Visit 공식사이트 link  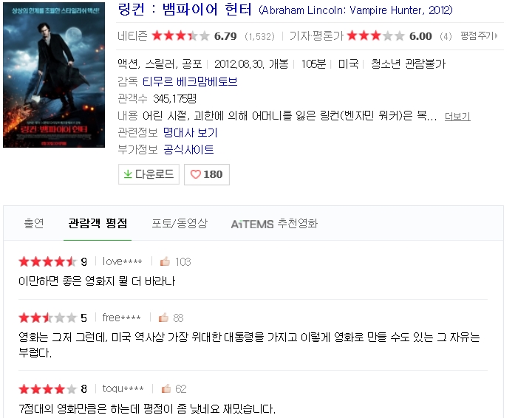click(188, 149)
